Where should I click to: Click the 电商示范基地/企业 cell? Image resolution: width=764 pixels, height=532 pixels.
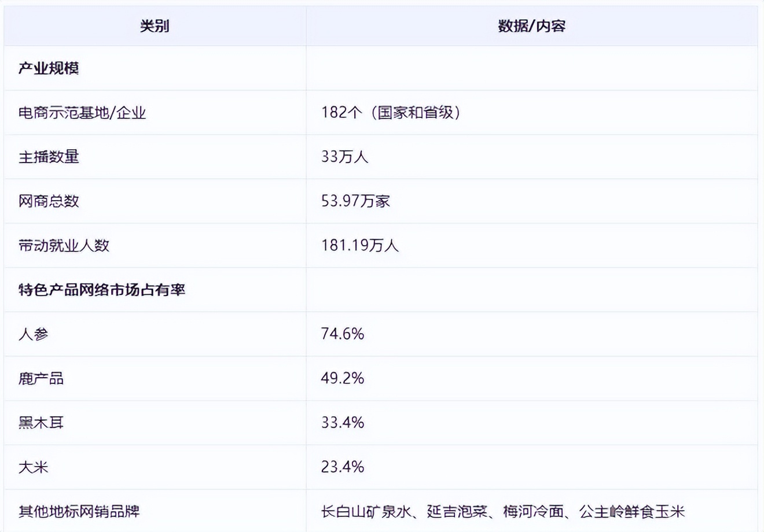82,113
